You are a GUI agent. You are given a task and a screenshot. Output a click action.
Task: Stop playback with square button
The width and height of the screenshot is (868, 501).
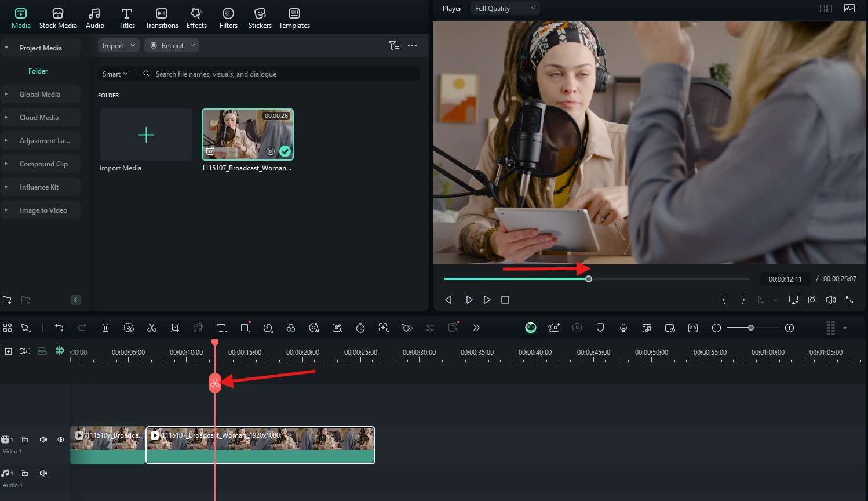tap(505, 300)
